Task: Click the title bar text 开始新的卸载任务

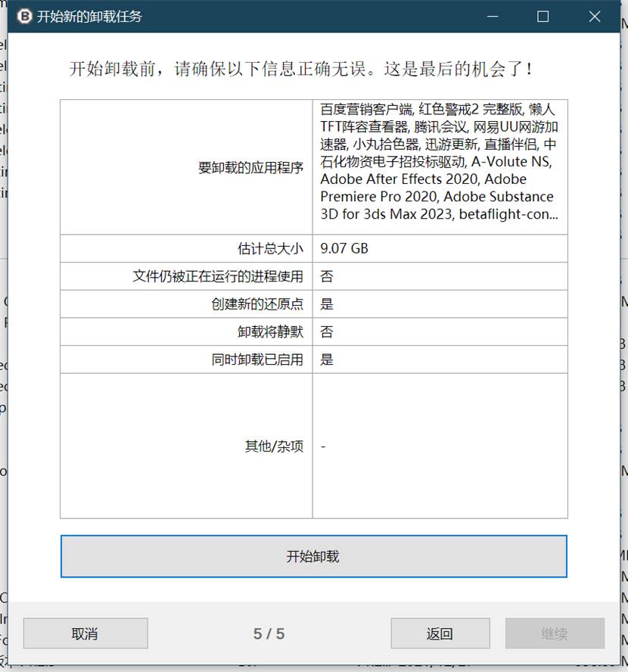Action: click(x=89, y=17)
